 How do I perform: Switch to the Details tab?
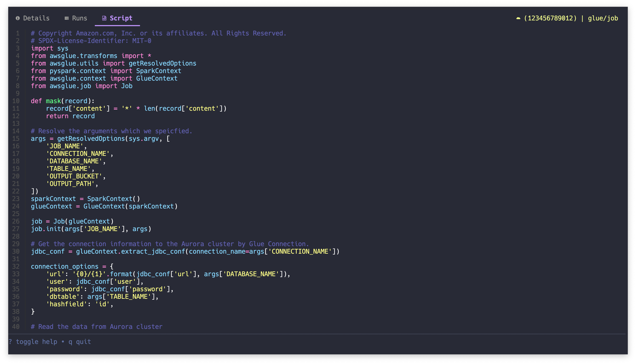pyautogui.click(x=32, y=18)
